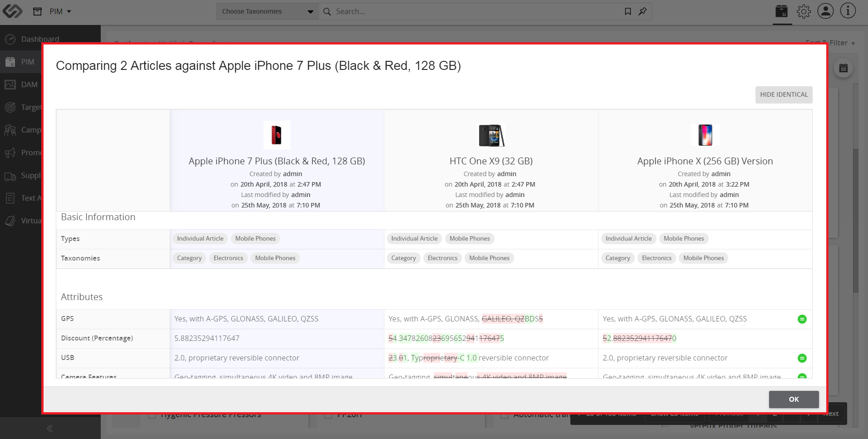The width and height of the screenshot is (868, 439).
Task: Click the Apple iPhone X thumbnail
Action: pos(705,135)
